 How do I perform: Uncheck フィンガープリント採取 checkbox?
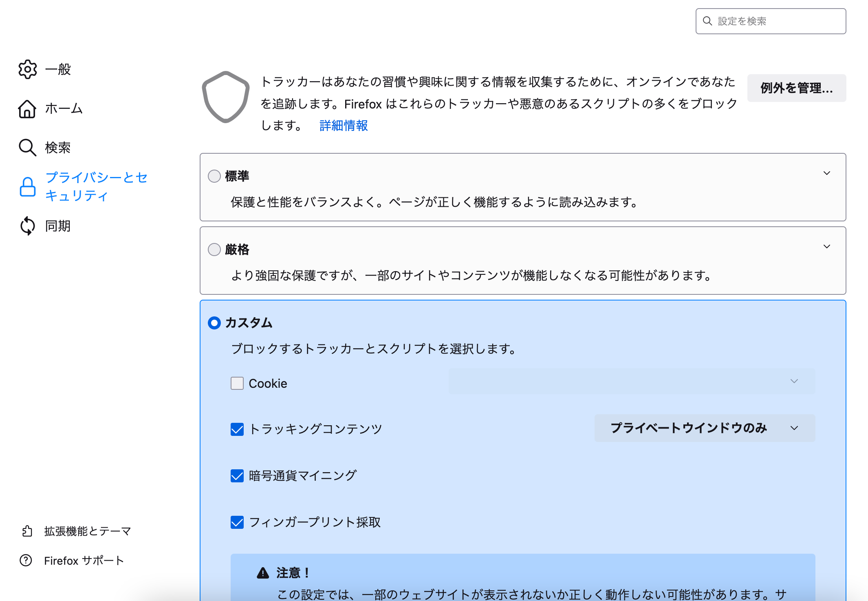237,522
